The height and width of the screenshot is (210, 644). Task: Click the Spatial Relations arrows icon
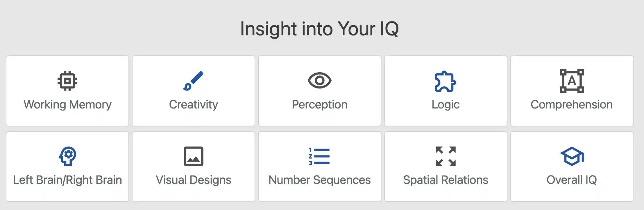446,156
